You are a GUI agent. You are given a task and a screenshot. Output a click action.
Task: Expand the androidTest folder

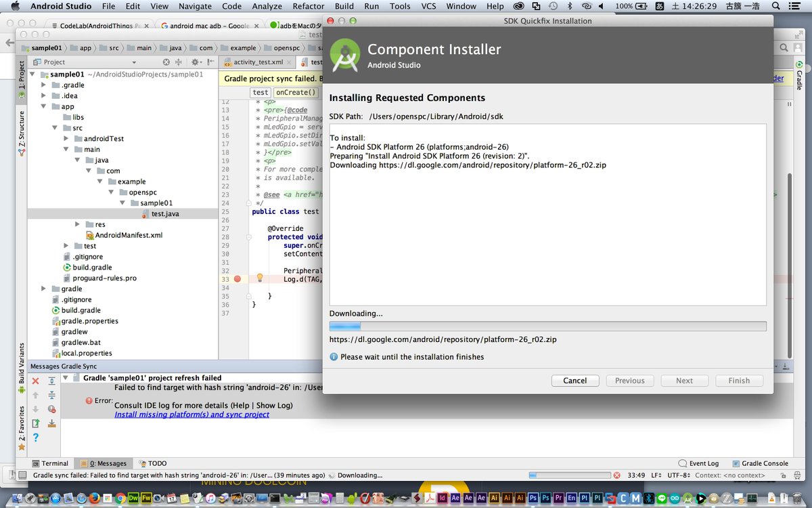66,138
